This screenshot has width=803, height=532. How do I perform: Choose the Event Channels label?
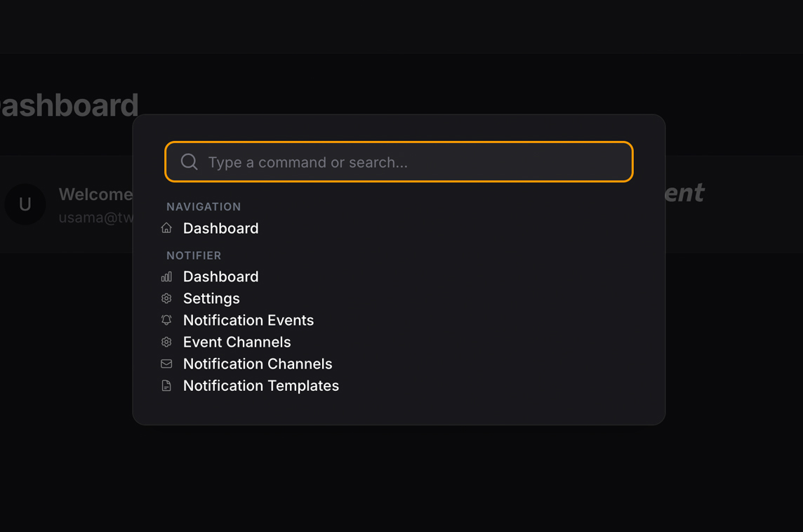tap(237, 342)
